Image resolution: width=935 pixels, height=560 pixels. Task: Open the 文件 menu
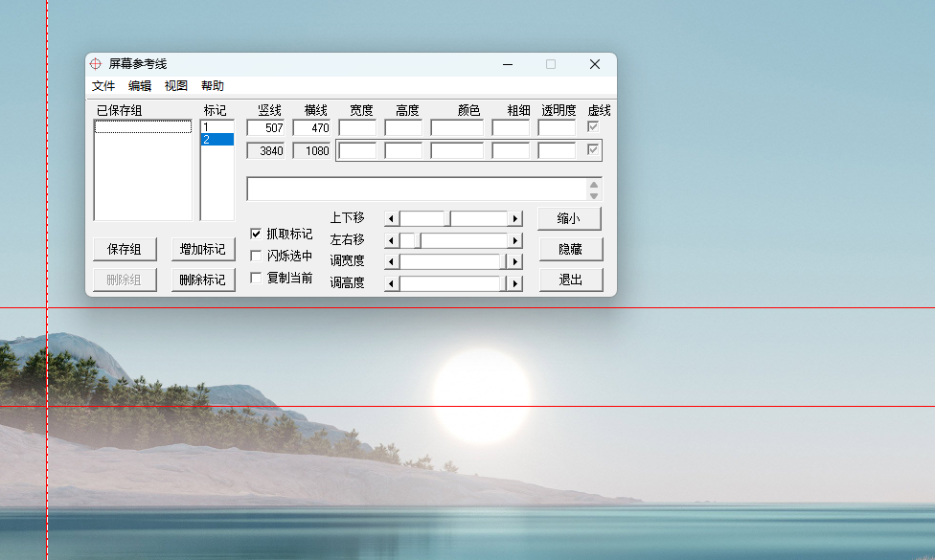(x=103, y=86)
